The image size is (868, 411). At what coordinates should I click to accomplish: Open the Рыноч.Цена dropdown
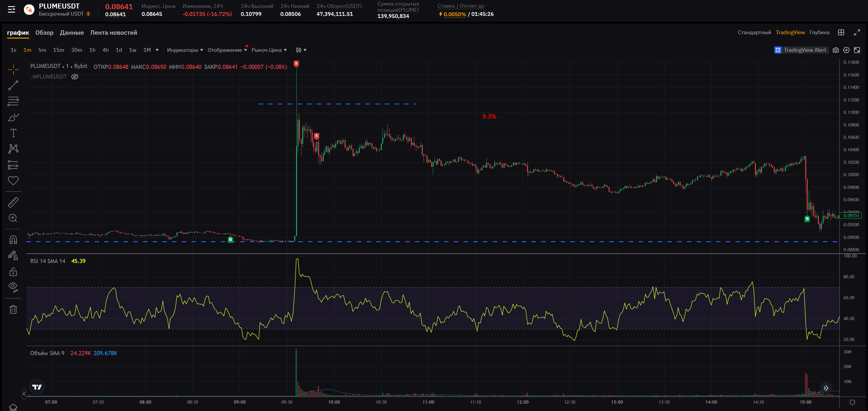pyautogui.click(x=269, y=50)
